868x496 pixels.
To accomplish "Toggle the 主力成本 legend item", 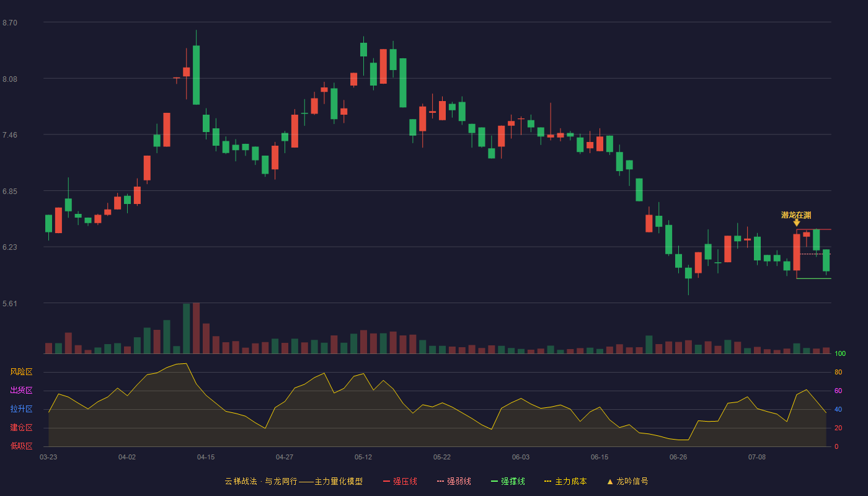I will click(x=565, y=481).
